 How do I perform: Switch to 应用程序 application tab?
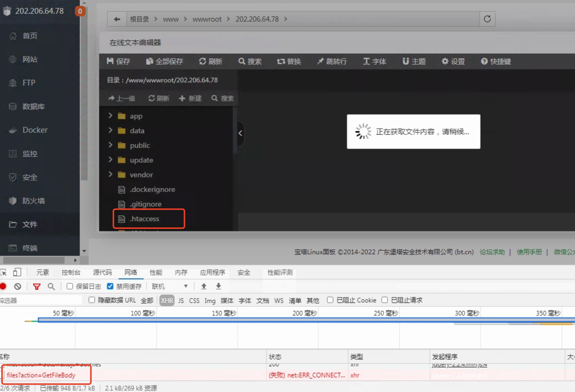coord(212,273)
